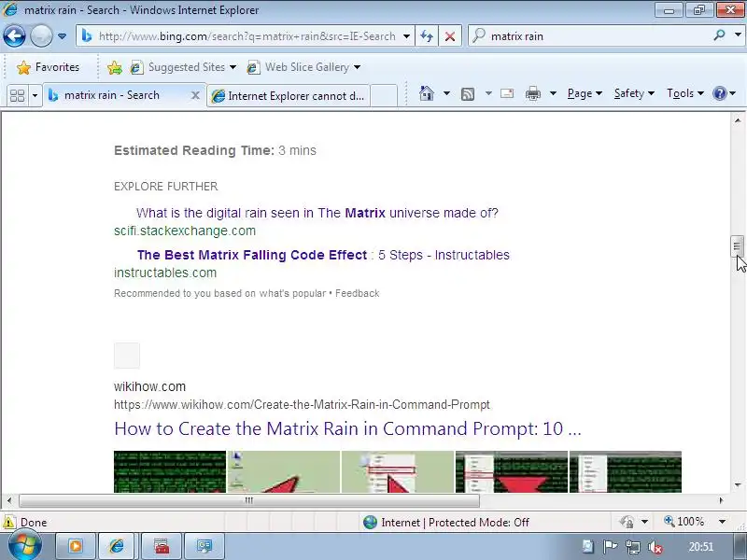Screen dimensions: 747x560
Task: Open the zoom level dropdown arrow
Action: click(722, 522)
